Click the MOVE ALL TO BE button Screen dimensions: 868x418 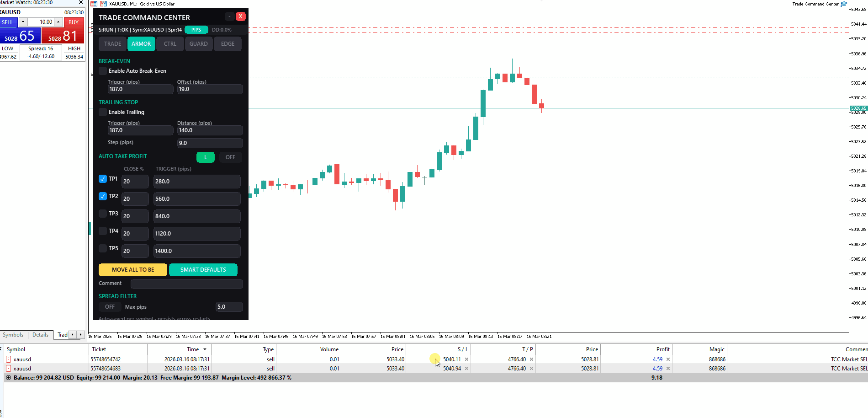(133, 270)
